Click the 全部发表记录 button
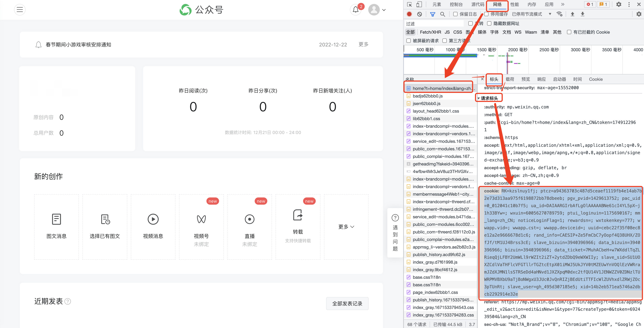644x328 pixels. pyautogui.click(x=347, y=303)
